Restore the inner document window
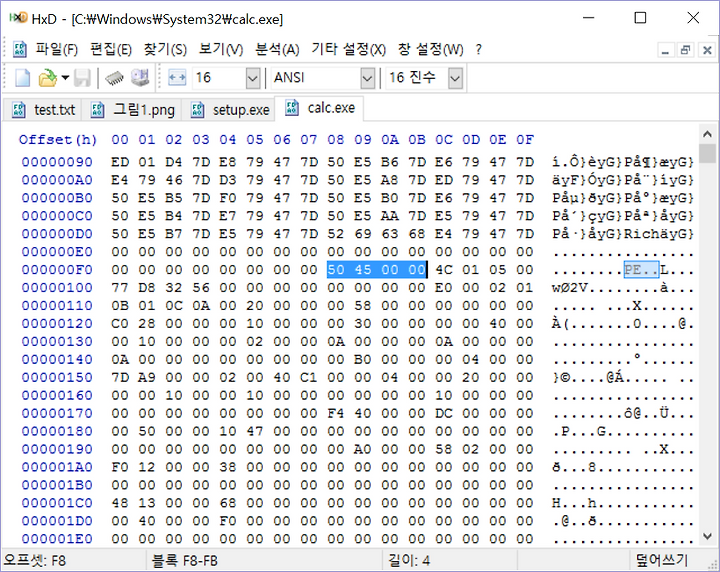This screenshot has height=572, width=720. [x=686, y=50]
